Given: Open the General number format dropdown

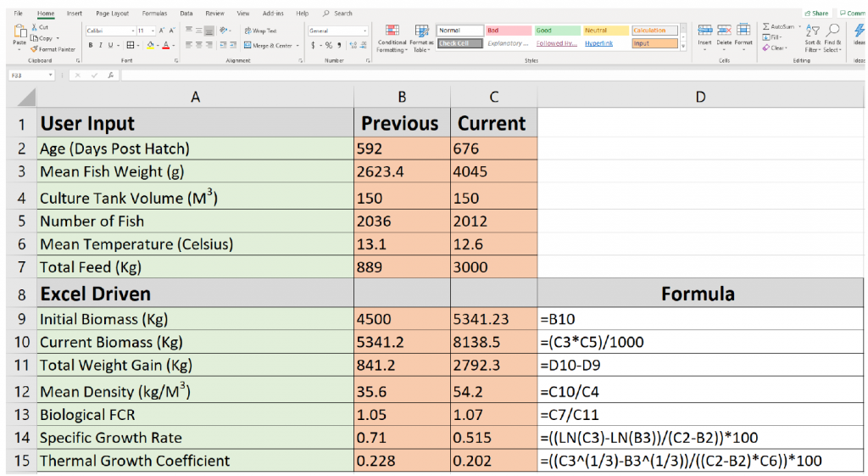Looking at the screenshot, I should 364,31.
